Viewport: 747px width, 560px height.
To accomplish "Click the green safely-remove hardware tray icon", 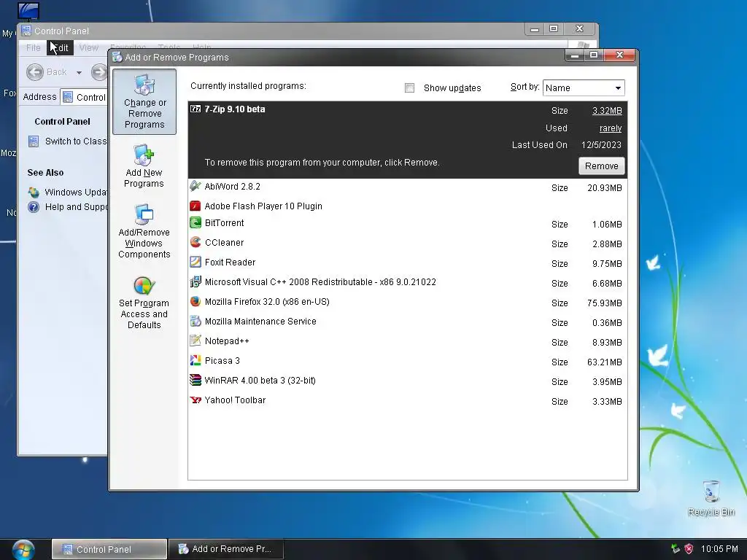I will [x=675, y=548].
